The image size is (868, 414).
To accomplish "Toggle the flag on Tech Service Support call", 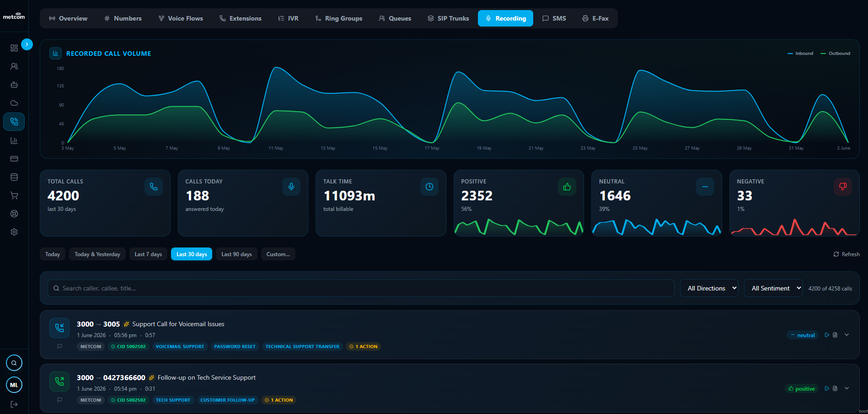I will (59, 400).
